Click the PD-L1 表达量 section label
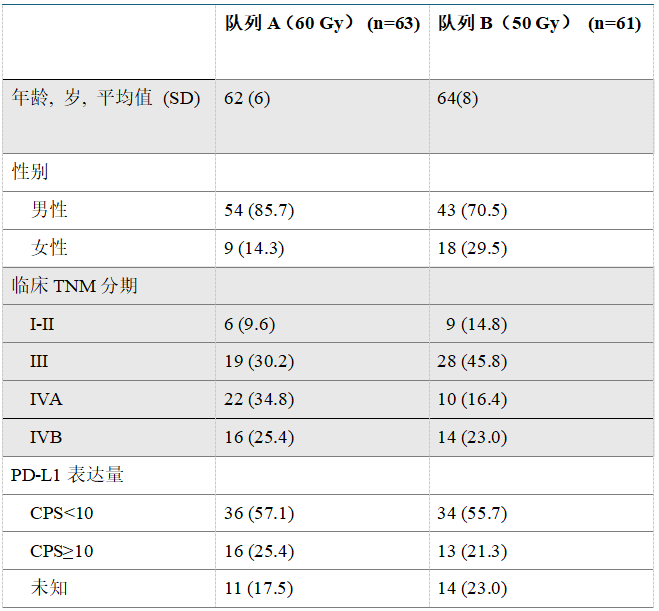The width and height of the screenshot is (659, 611). (67, 475)
